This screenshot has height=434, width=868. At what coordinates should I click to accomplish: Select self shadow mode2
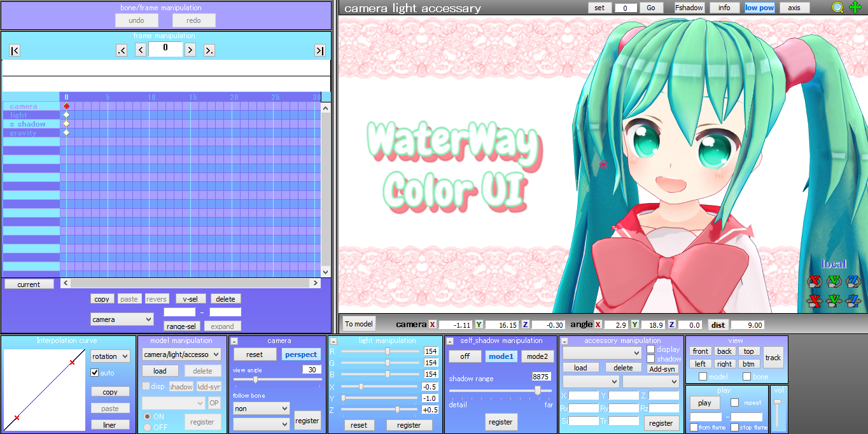(x=536, y=356)
